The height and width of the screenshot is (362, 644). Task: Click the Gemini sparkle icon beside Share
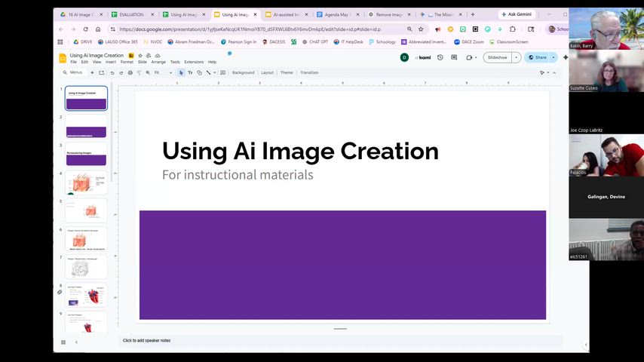tap(566, 57)
